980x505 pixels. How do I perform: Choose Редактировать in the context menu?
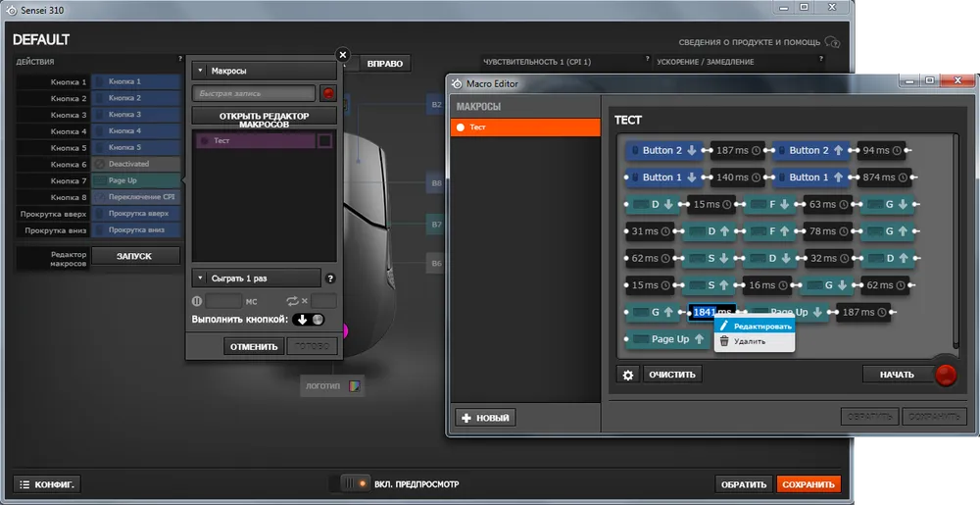click(x=755, y=326)
